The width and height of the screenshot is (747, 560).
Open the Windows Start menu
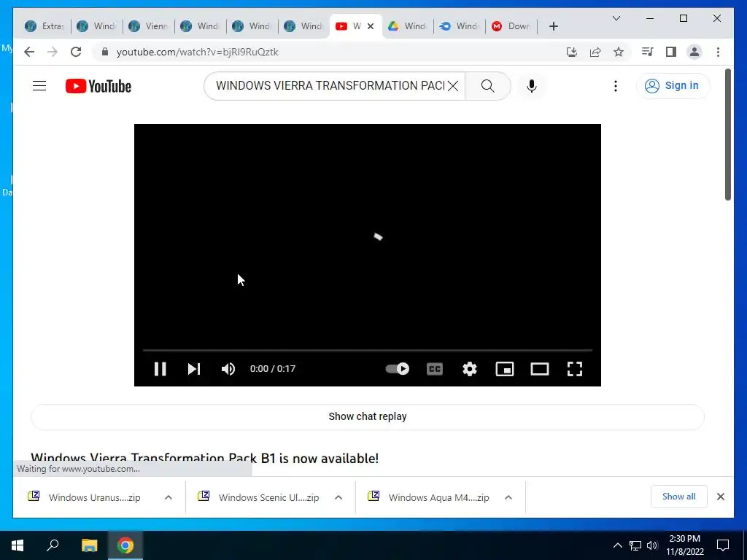point(18,545)
